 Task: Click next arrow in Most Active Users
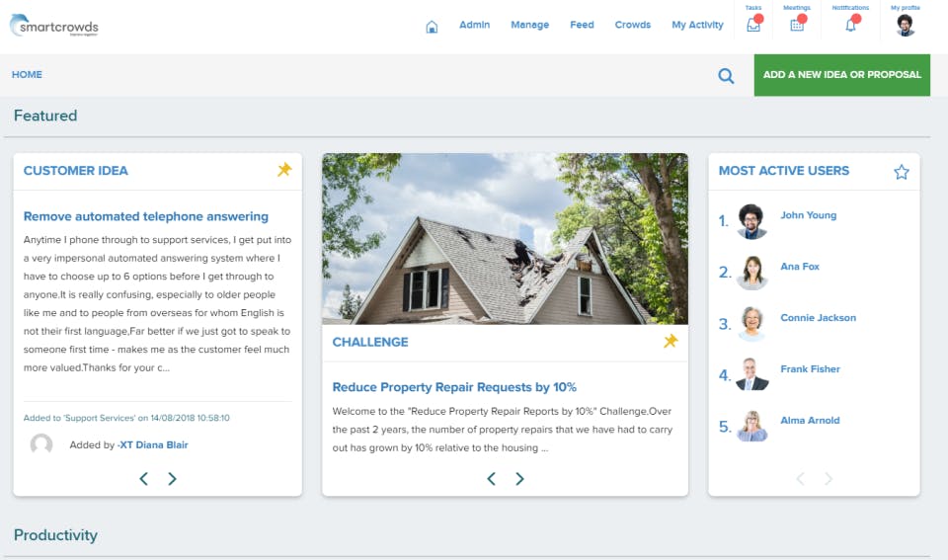pos(829,479)
